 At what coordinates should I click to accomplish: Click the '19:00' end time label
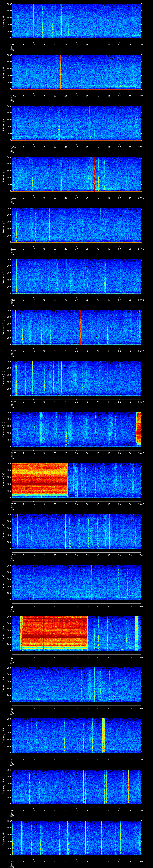tap(141, 147)
